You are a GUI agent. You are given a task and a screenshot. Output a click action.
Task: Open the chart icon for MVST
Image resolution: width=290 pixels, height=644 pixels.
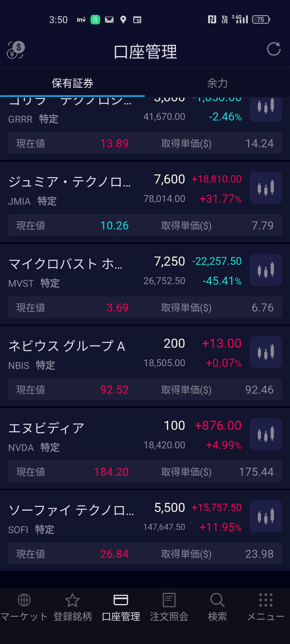[266, 270]
